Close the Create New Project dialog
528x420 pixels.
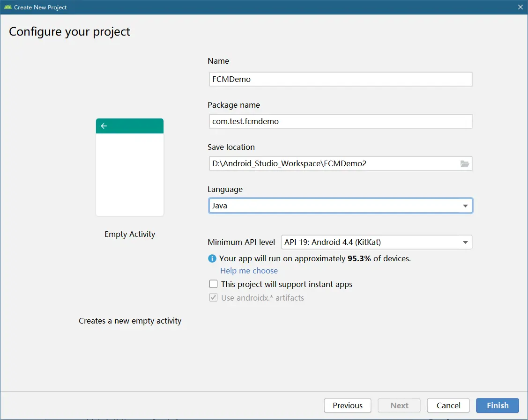click(520, 7)
